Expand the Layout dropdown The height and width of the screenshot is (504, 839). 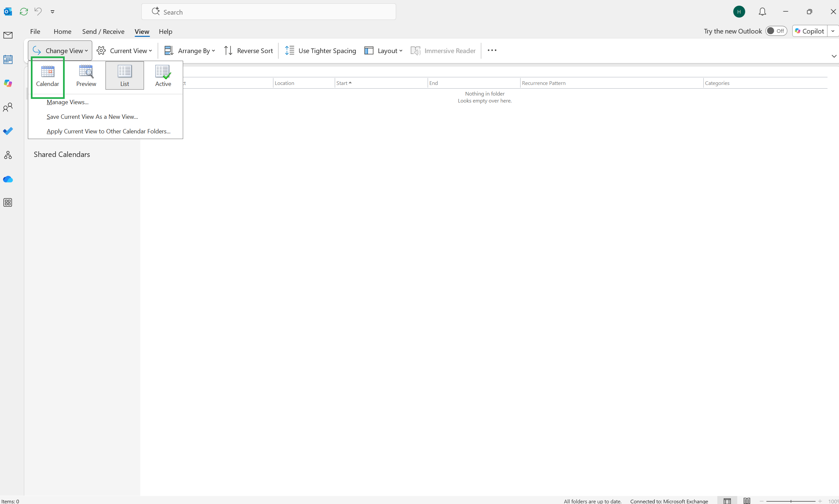(384, 51)
